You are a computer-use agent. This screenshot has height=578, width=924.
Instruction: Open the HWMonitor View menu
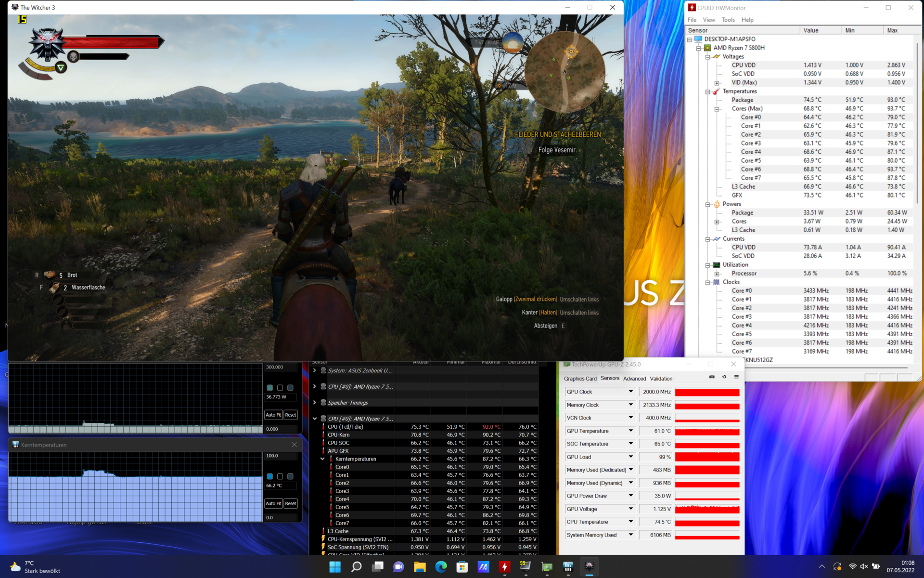(x=709, y=20)
